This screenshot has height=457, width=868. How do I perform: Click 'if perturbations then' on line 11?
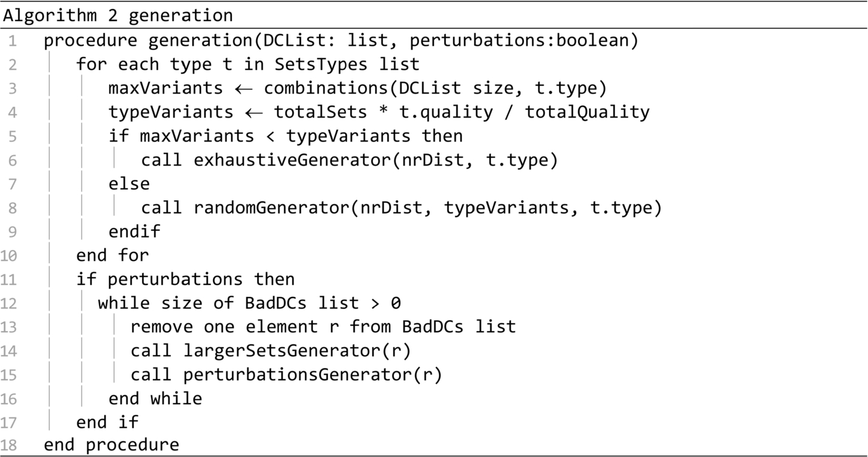[186, 279]
